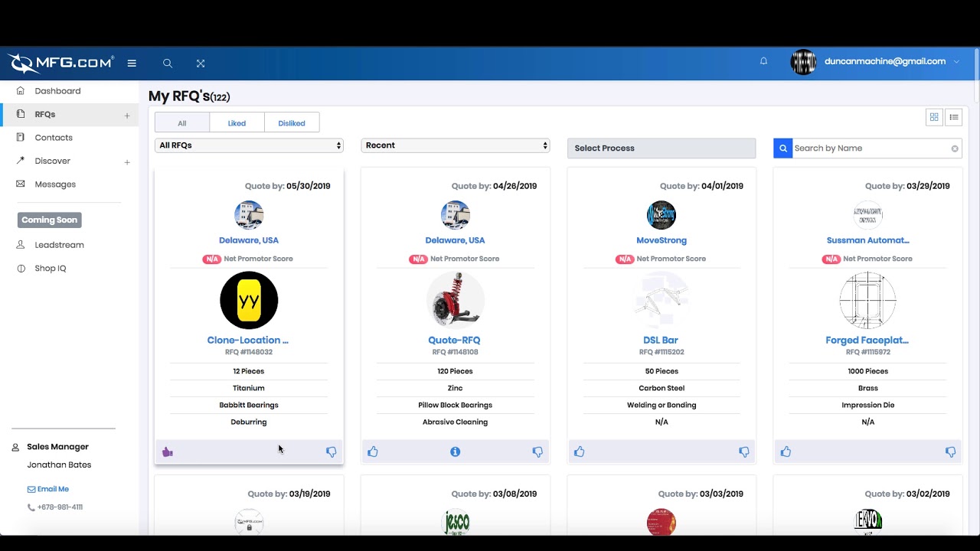
Task: Like the Clone-Location RFQ thumbs up
Action: click(x=168, y=452)
